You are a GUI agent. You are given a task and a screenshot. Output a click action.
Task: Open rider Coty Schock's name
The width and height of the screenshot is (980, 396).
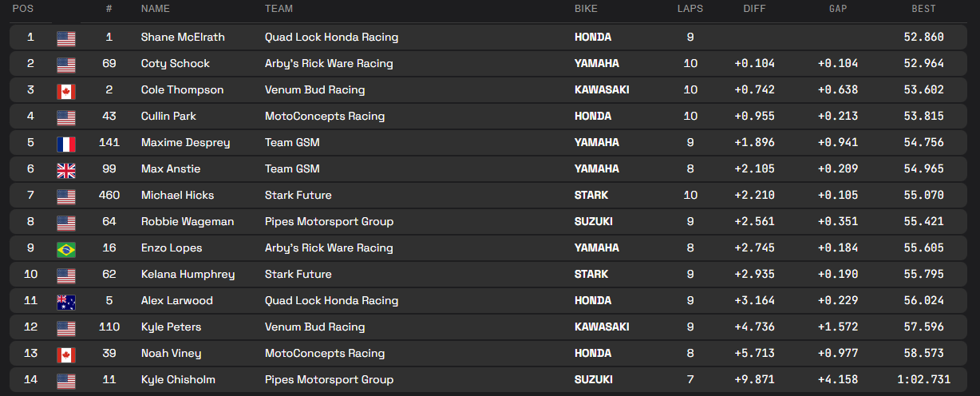point(176,64)
